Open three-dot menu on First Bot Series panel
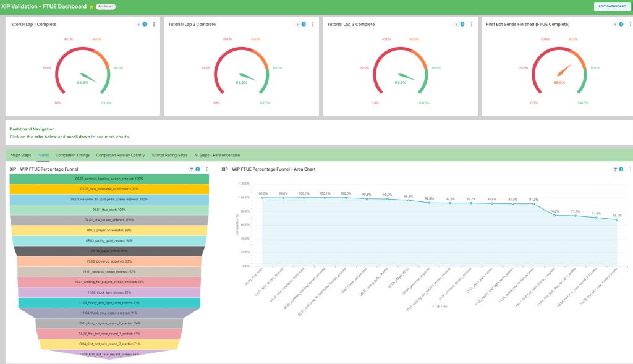 (x=630, y=24)
